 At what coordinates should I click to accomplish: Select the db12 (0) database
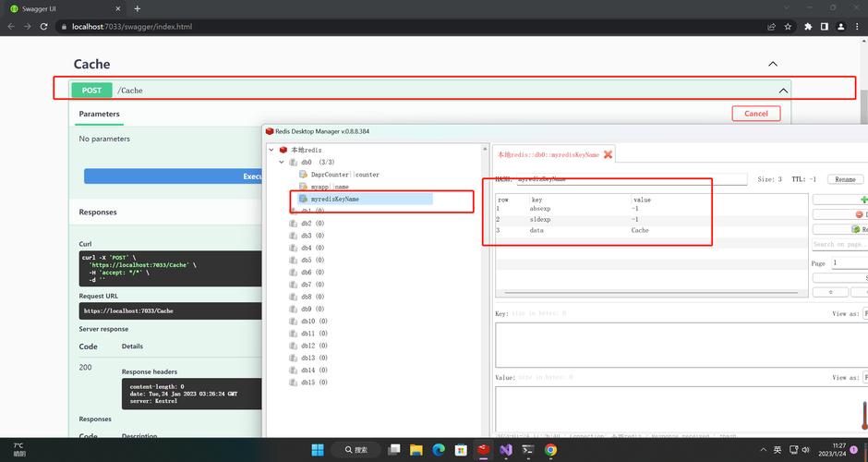(x=315, y=346)
